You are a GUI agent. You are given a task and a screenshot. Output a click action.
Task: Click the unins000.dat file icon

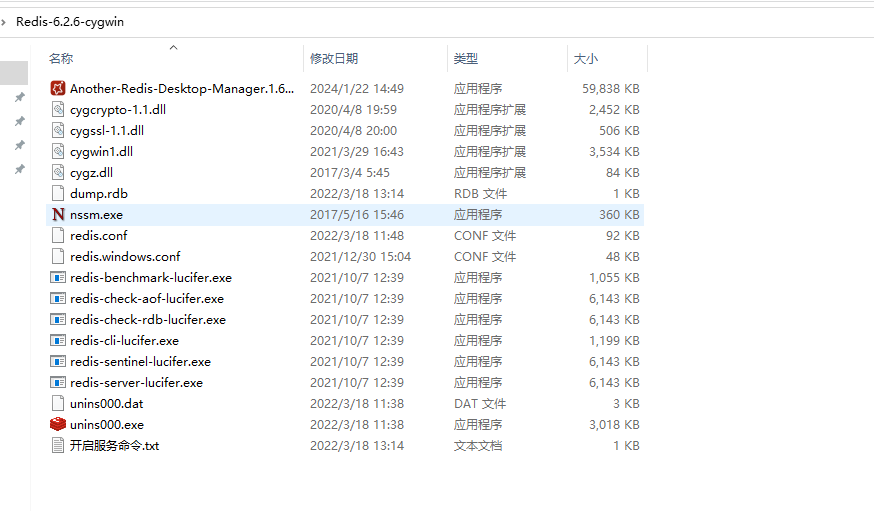coord(58,403)
